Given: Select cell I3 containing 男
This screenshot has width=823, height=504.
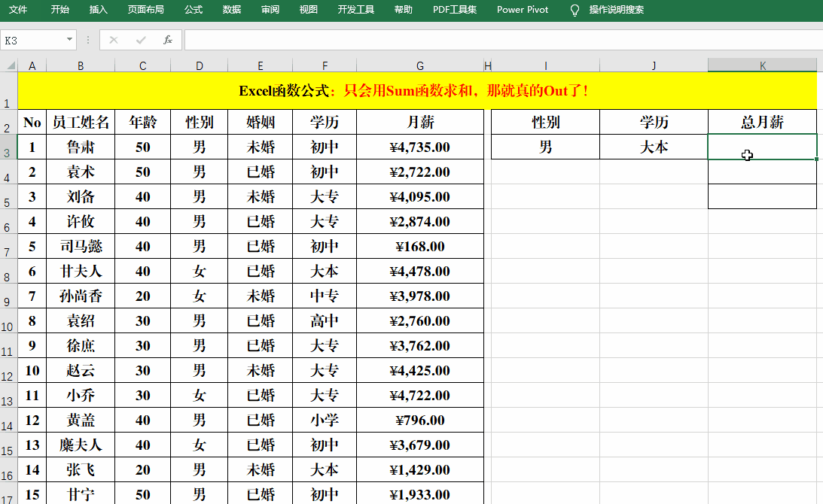Looking at the screenshot, I should pos(545,147).
